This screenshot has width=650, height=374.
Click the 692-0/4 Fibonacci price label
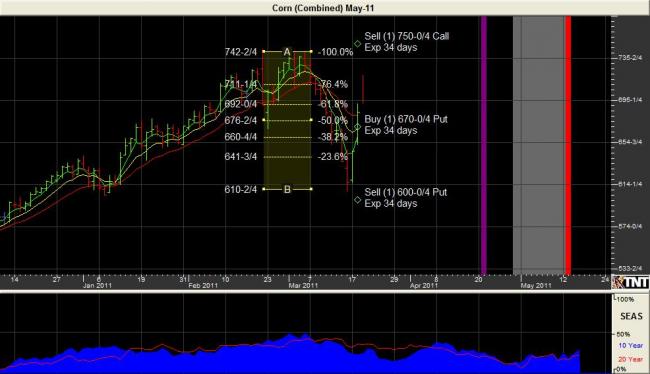[x=240, y=104]
